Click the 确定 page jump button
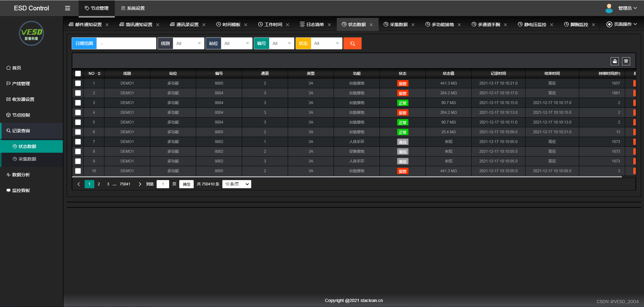The image size is (644, 307). [x=186, y=184]
